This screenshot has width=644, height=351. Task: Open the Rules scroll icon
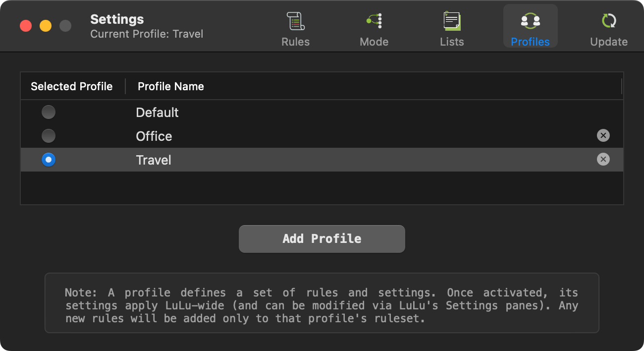(296, 21)
